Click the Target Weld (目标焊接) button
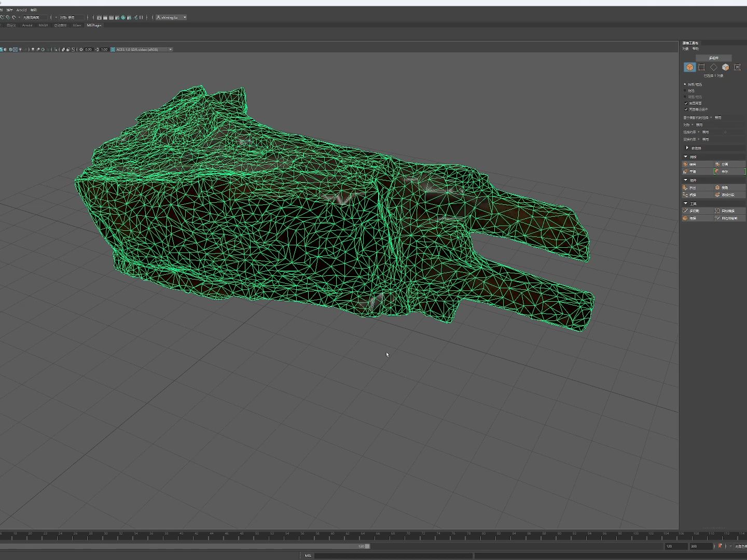 coord(729,211)
